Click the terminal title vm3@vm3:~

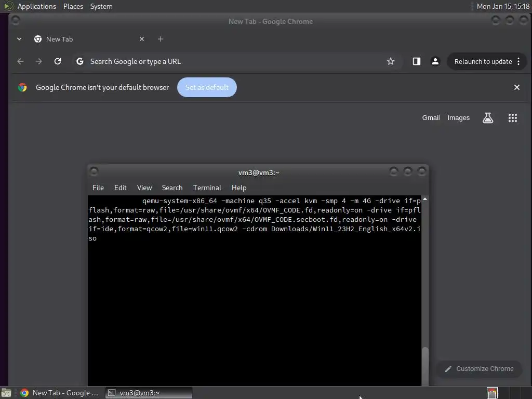point(259,172)
